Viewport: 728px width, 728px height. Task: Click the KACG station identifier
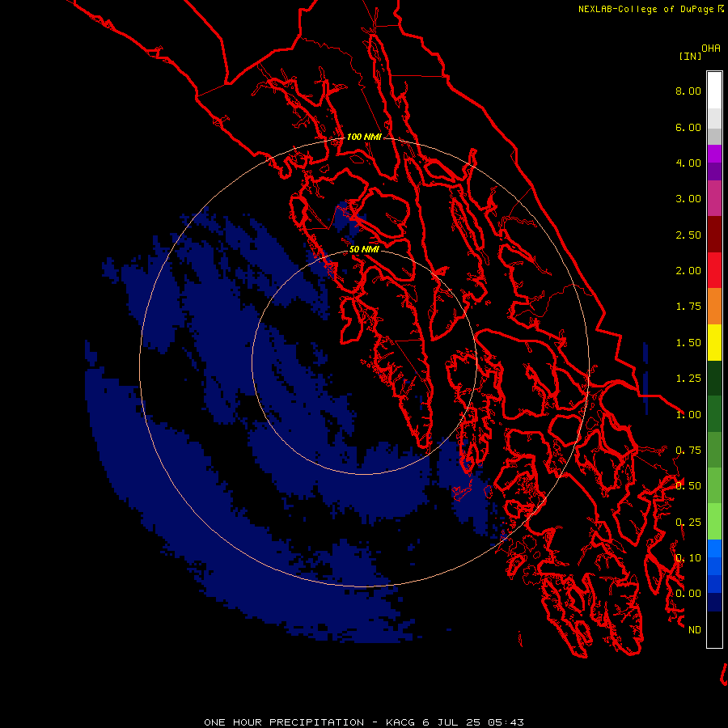[400, 722]
